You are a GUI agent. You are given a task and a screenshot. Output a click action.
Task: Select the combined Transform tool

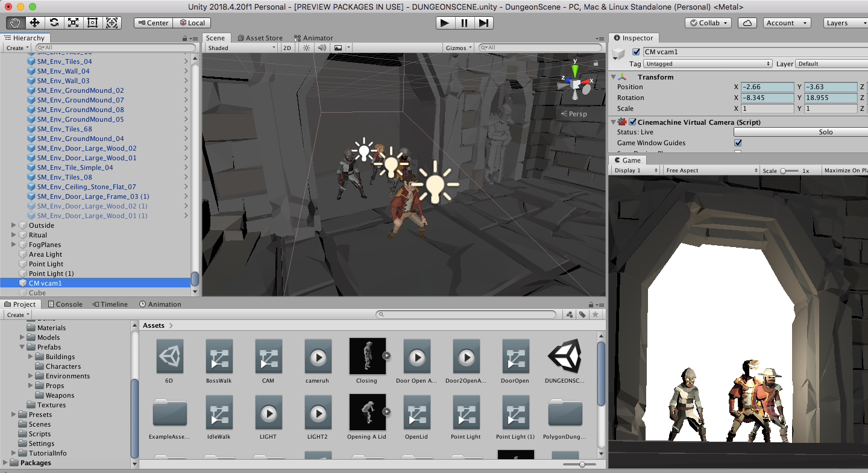pyautogui.click(x=112, y=23)
